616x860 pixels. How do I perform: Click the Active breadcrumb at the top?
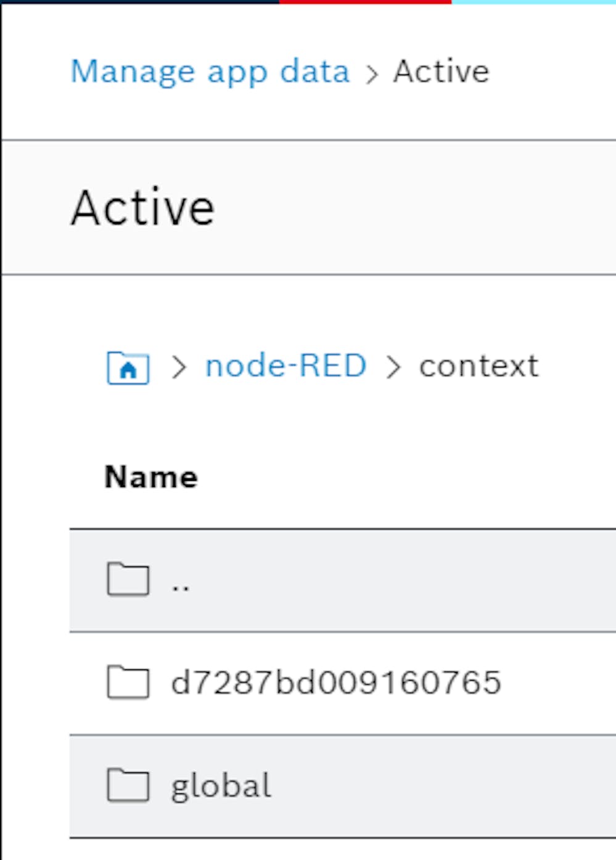441,72
